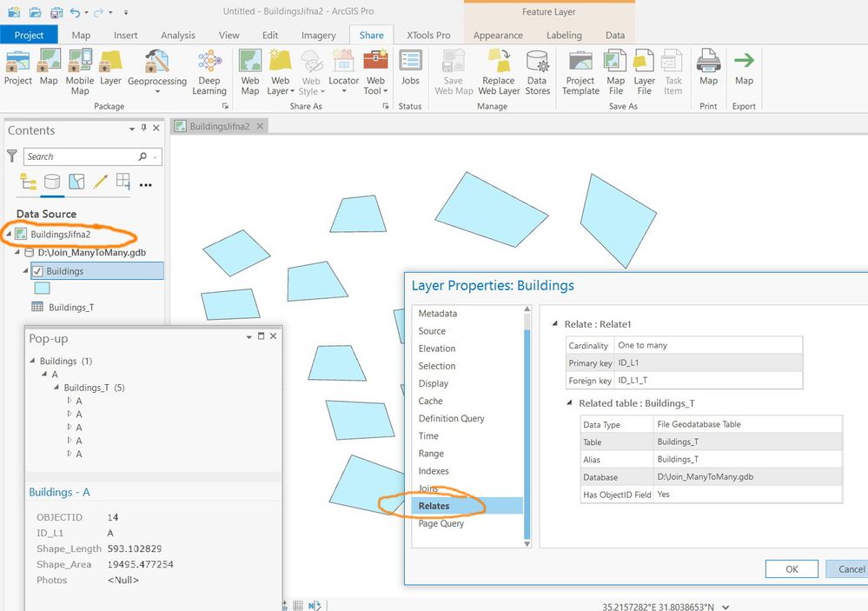This screenshot has height=611, width=868.
Task: Select Elevation in Layer Properties list
Action: 437,349
